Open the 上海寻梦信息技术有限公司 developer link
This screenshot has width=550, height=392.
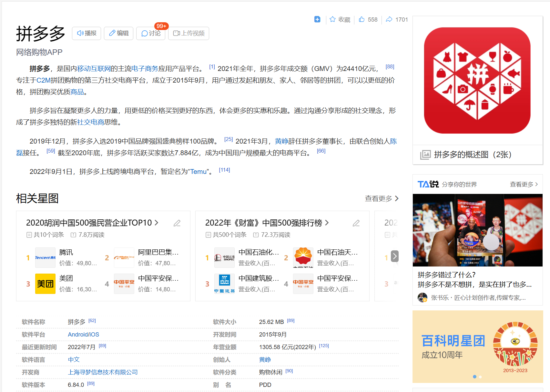pyautogui.click(x=103, y=372)
